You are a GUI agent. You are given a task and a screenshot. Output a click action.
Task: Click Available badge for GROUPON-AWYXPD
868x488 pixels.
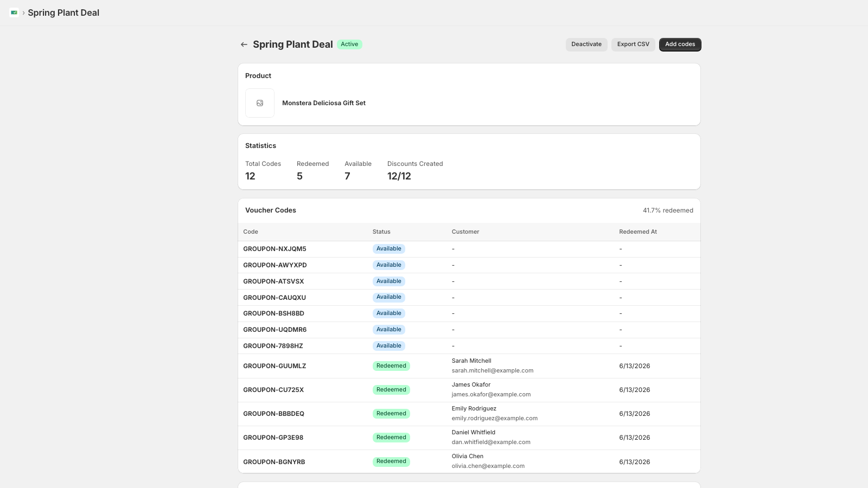pyautogui.click(x=389, y=265)
